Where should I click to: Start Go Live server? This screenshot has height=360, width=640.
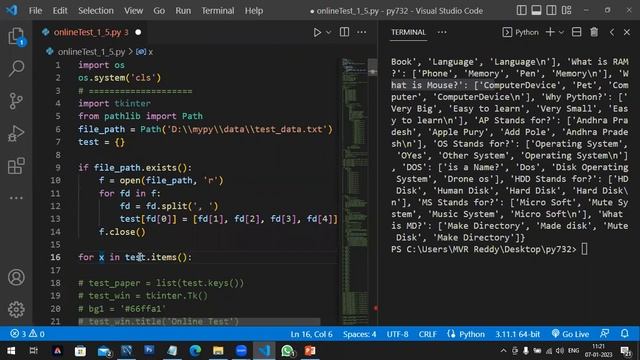[x=571, y=334]
